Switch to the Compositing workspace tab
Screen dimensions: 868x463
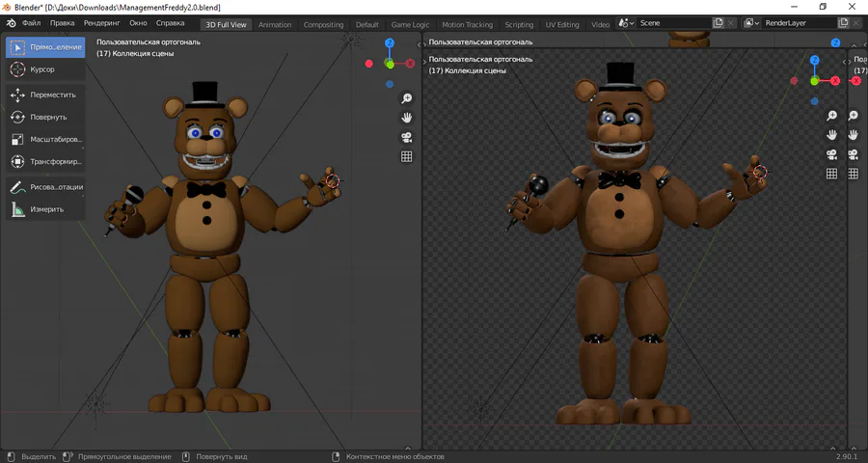(x=323, y=24)
